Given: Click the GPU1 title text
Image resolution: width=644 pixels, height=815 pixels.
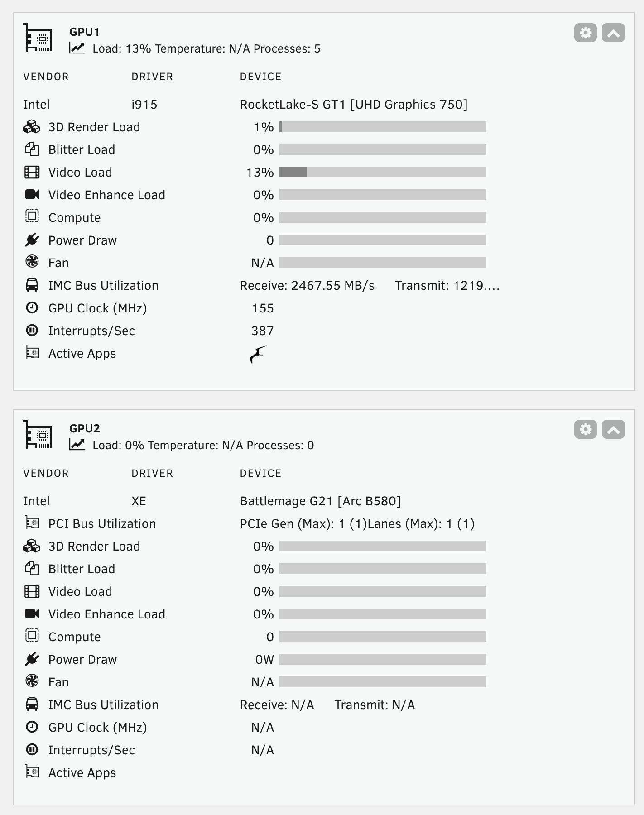Looking at the screenshot, I should click(x=84, y=32).
